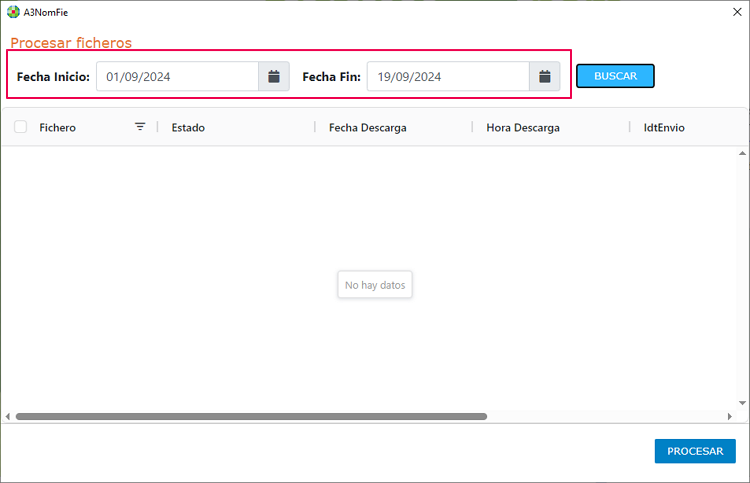Click the horizontal scrollbar thumb
750x483 pixels.
[x=251, y=417]
